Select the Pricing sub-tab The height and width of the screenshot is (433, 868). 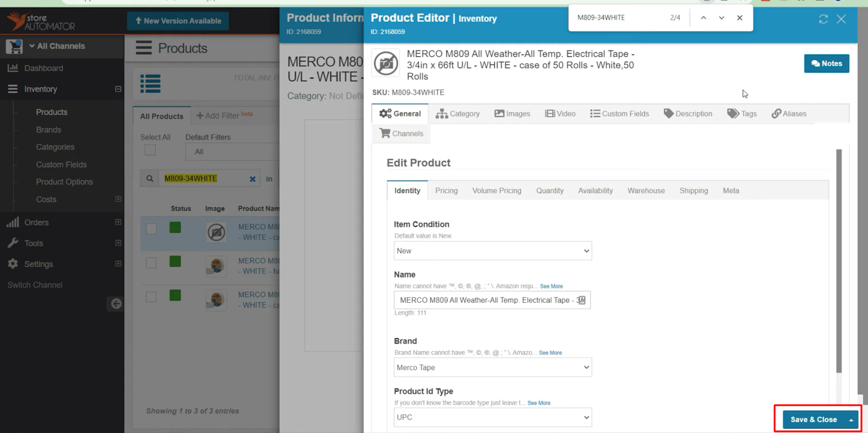(446, 190)
